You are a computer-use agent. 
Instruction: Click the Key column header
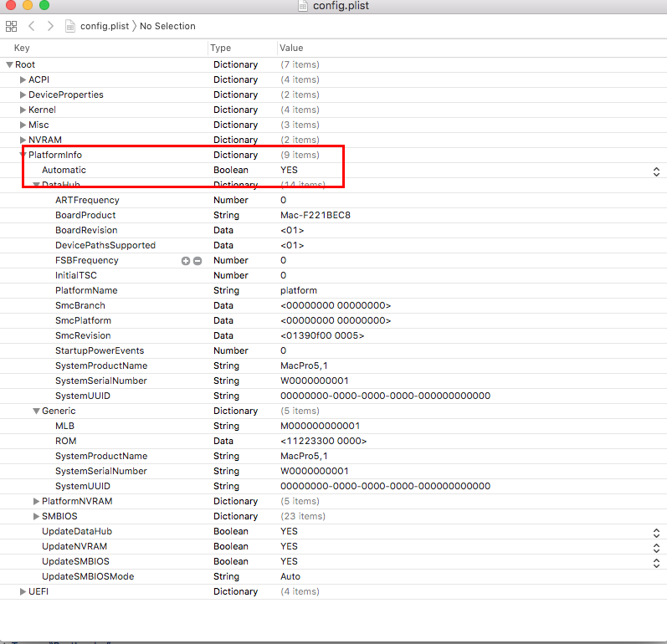pyautogui.click(x=22, y=48)
